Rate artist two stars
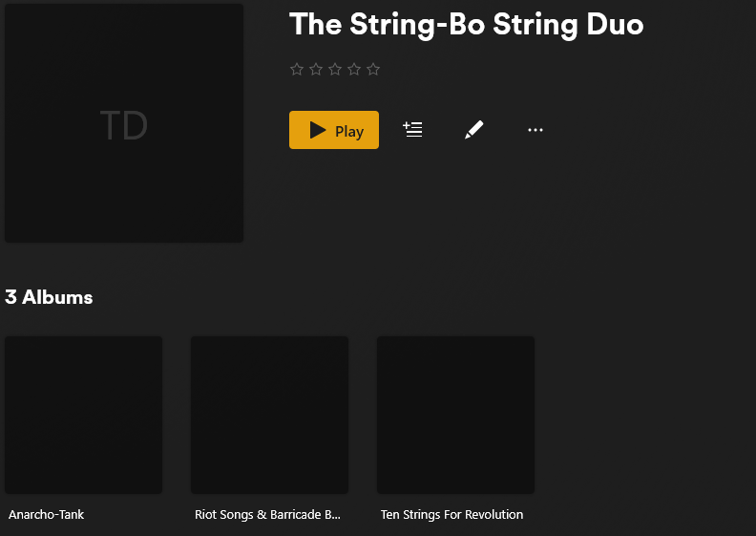Viewport: 756px width, 536px height. (x=316, y=69)
